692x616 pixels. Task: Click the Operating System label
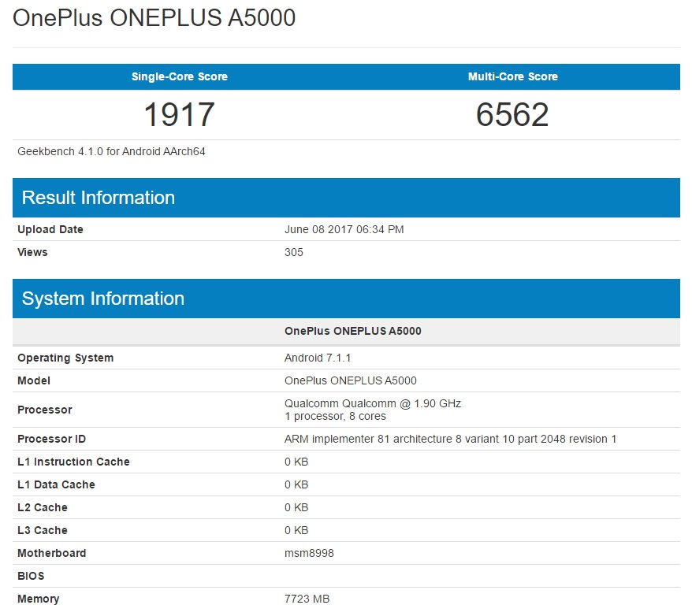(x=65, y=358)
